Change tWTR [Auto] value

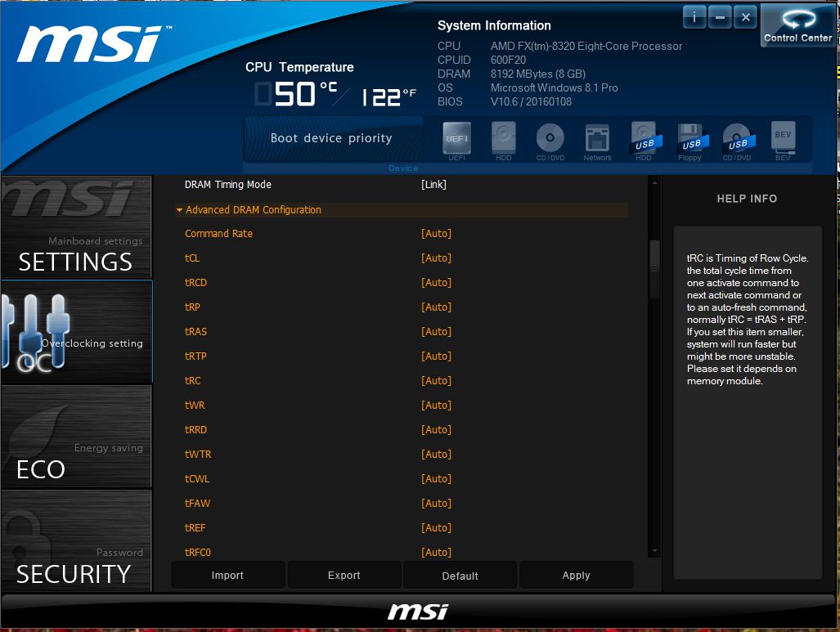coord(436,455)
